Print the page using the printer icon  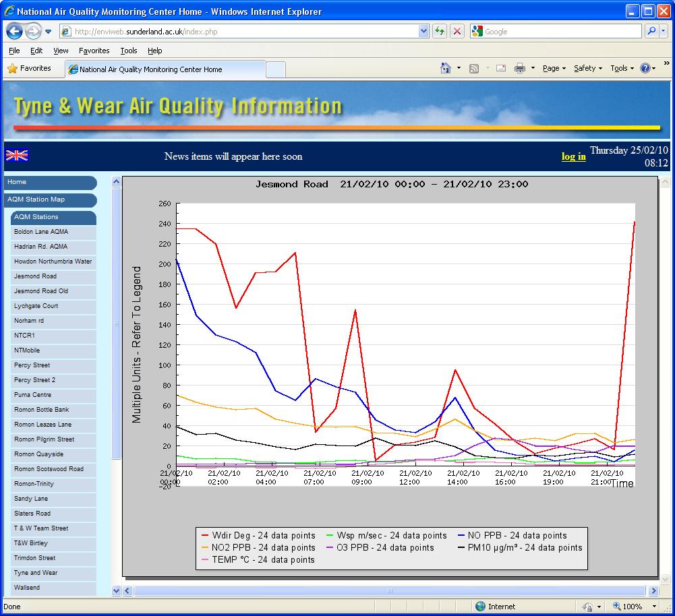520,68
